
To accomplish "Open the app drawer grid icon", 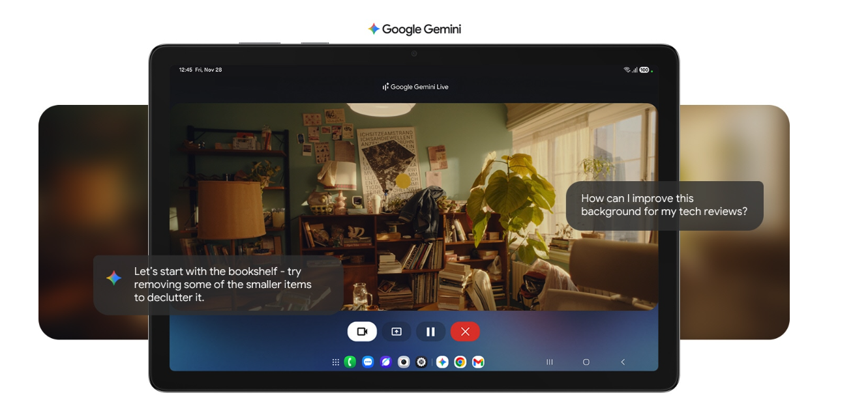I will click(335, 362).
